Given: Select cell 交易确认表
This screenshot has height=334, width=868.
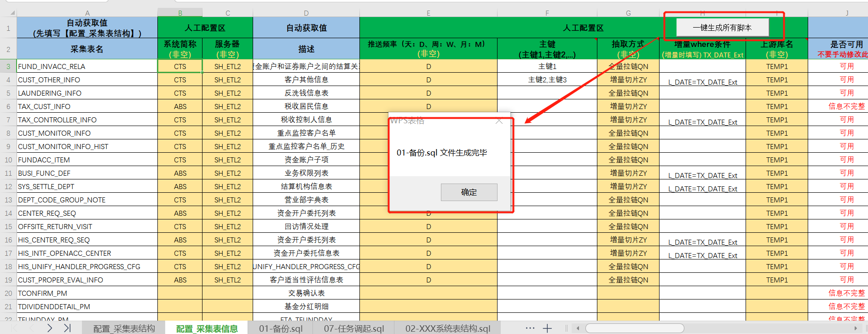Looking at the screenshot, I should click(306, 293).
